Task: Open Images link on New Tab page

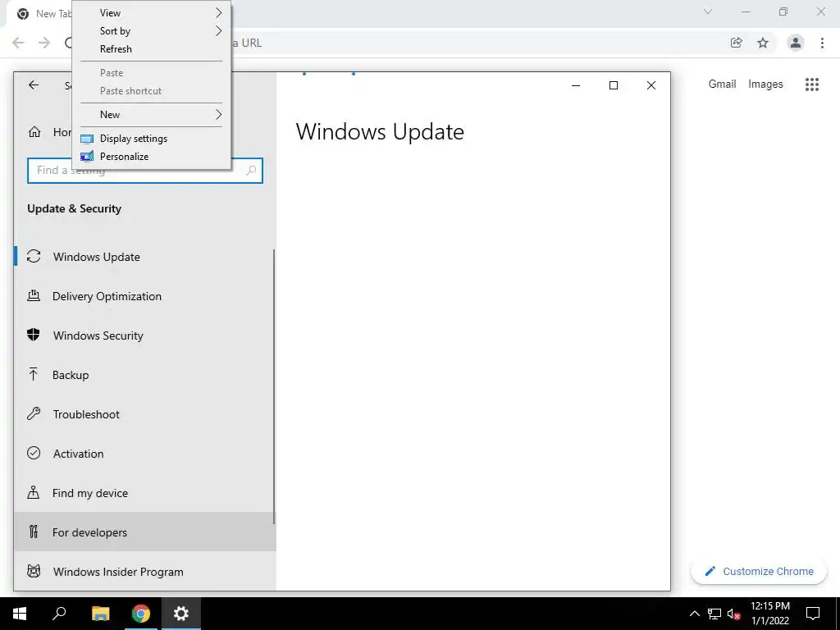Action: (765, 84)
